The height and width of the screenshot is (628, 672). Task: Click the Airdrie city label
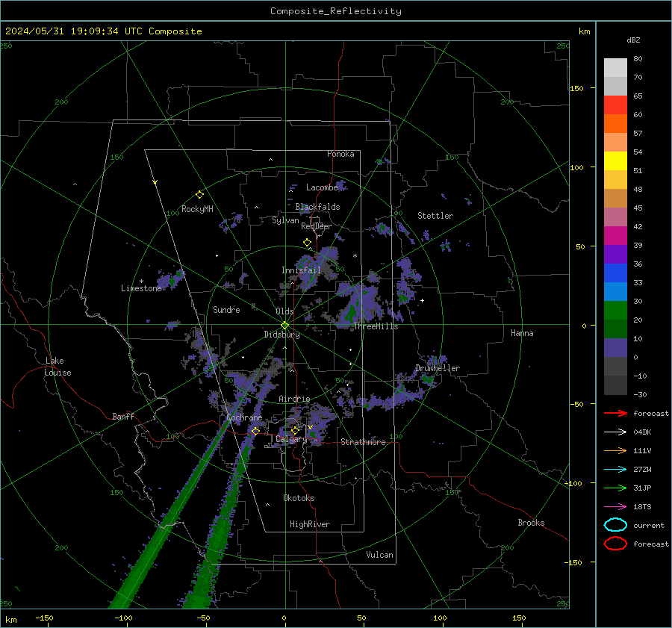[x=294, y=399]
